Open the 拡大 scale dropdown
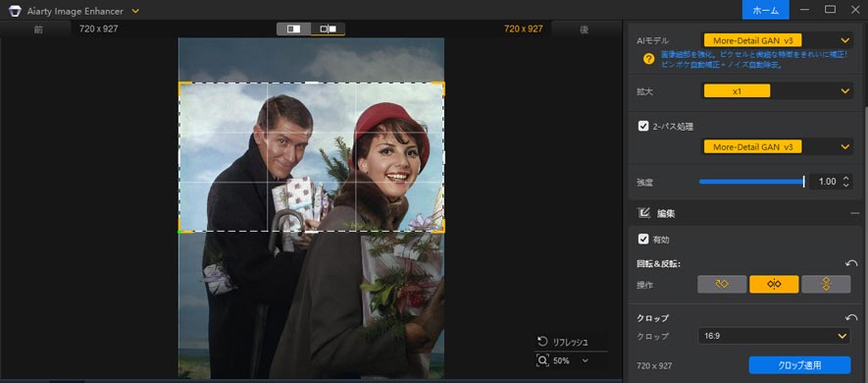 [x=778, y=91]
